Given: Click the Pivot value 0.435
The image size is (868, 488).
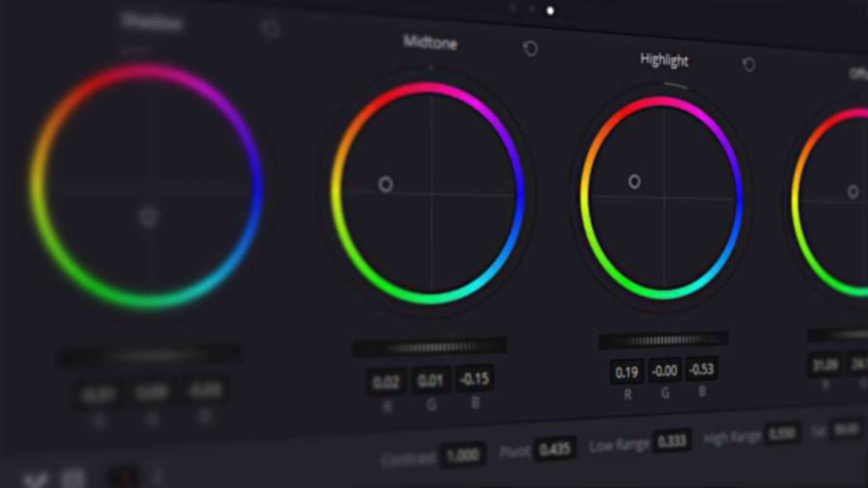Looking at the screenshot, I should pos(555,448).
